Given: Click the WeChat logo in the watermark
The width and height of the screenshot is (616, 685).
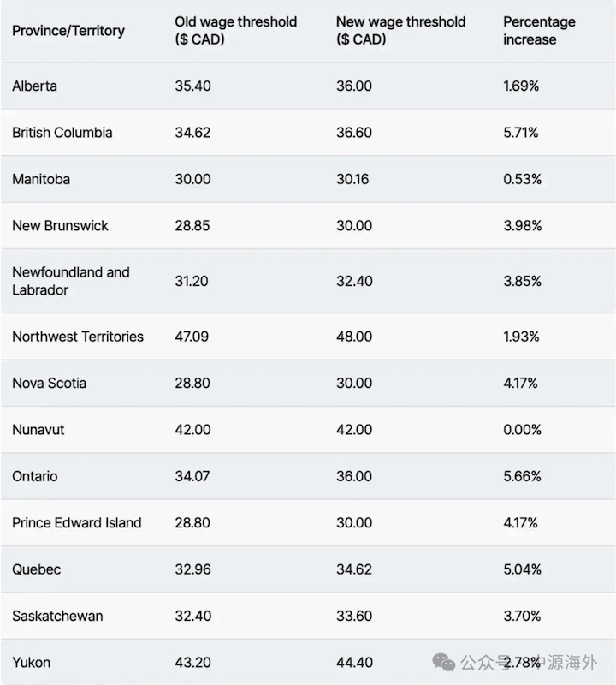Looking at the screenshot, I should tap(443, 662).
